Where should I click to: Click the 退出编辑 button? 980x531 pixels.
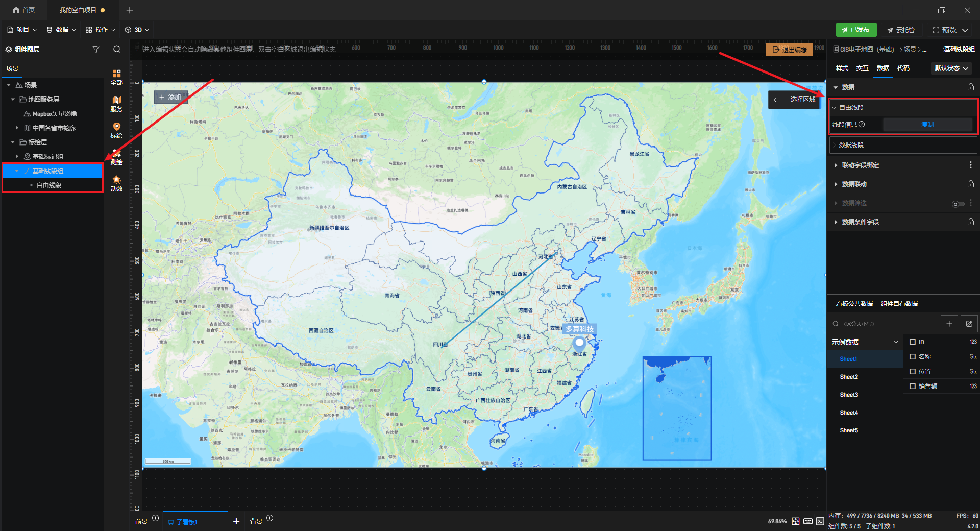789,50
